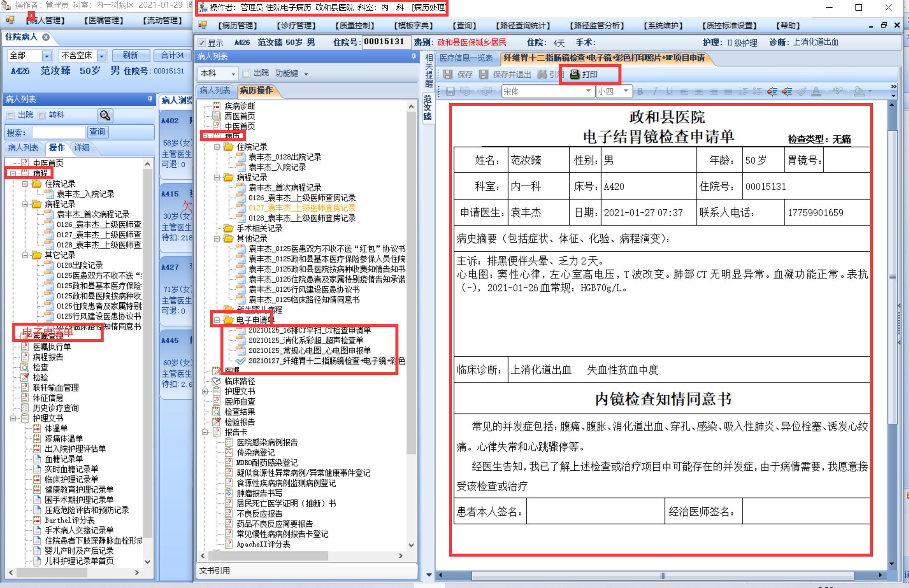Toggle the 显示 checkbox
The width and height of the screenshot is (909, 588).
click(x=202, y=42)
